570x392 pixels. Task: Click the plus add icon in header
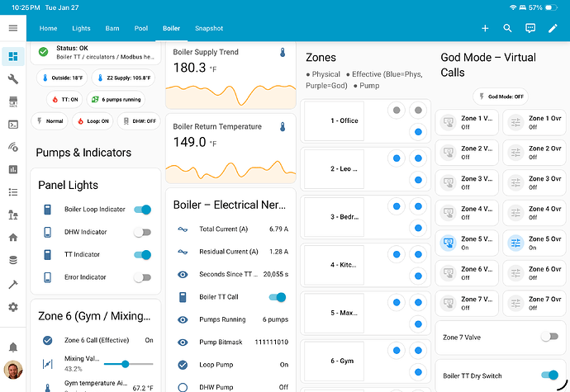pos(485,28)
